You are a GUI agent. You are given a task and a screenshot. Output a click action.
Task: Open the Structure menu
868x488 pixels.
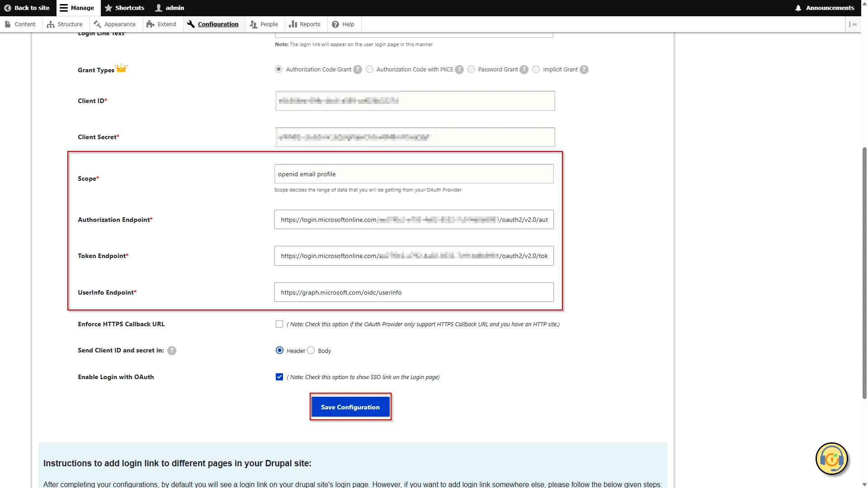coord(65,24)
